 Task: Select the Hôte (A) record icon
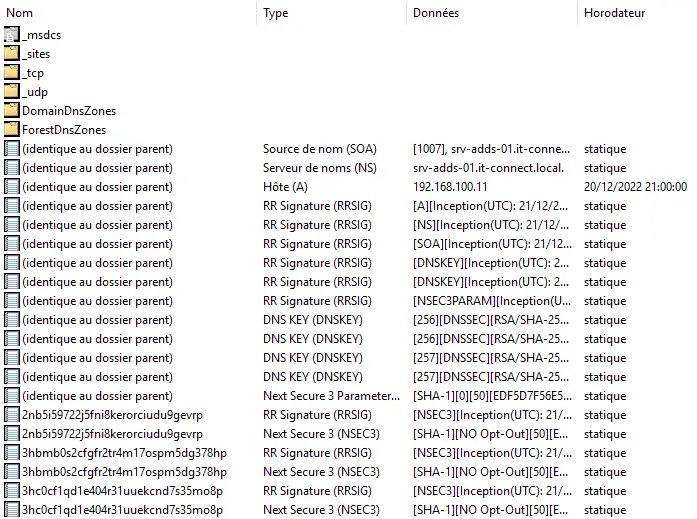[12, 187]
